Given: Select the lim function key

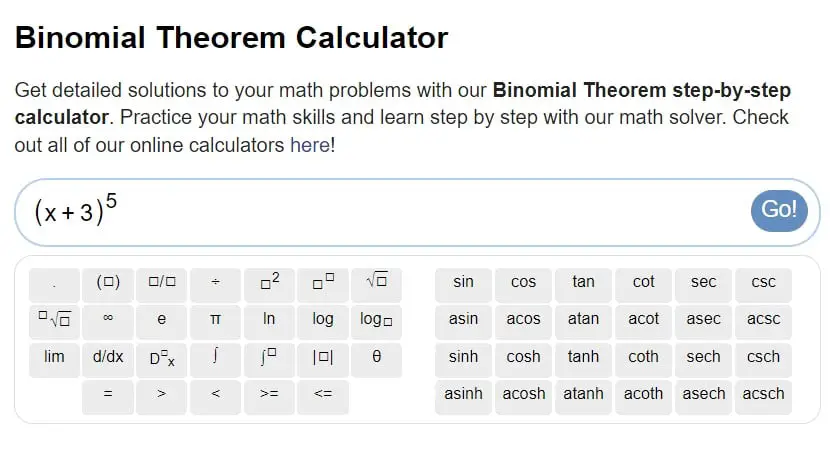Looking at the screenshot, I should (54, 357).
